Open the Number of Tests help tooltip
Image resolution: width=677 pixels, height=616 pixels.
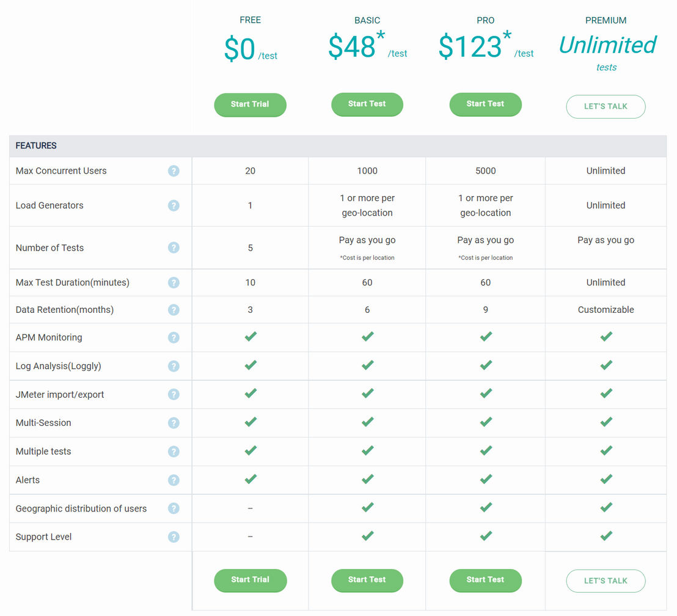pyautogui.click(x=174, y=248)
